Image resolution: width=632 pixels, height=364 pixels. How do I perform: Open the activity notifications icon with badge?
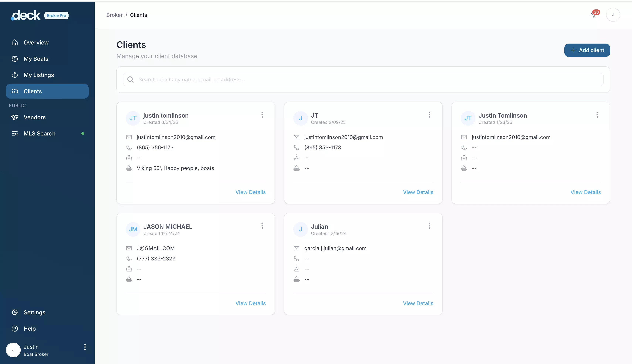(593, 15)
